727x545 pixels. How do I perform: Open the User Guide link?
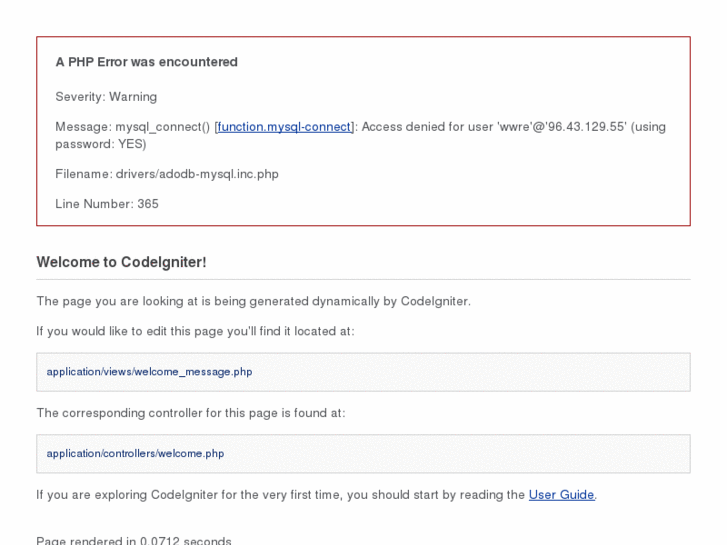click(561, 495)
